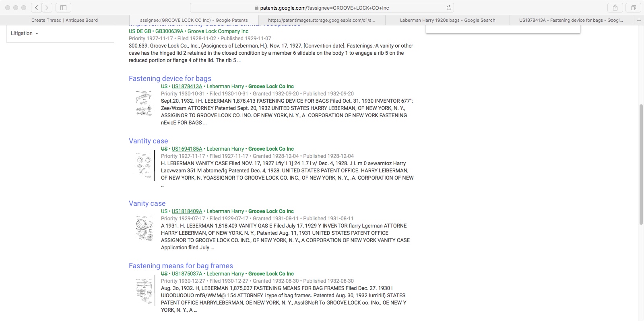Click the US1818409A patent number link
Screen dimensions: 644x321
pos(187,211)
